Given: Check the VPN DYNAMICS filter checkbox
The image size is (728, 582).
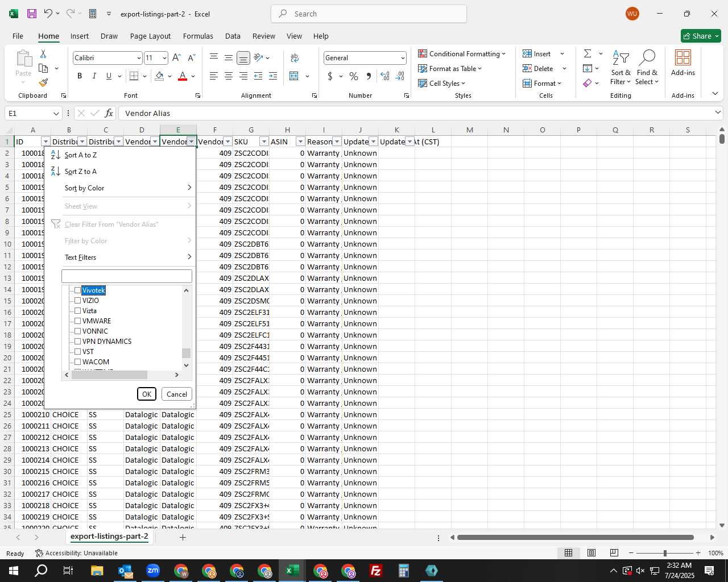Looking at the screenshot, I should pos(78,342).
